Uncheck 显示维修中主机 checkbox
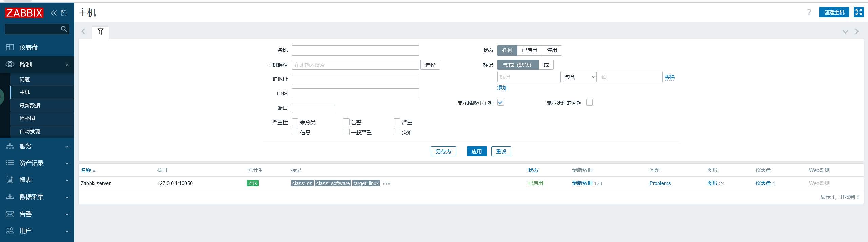 pos(500,103)
